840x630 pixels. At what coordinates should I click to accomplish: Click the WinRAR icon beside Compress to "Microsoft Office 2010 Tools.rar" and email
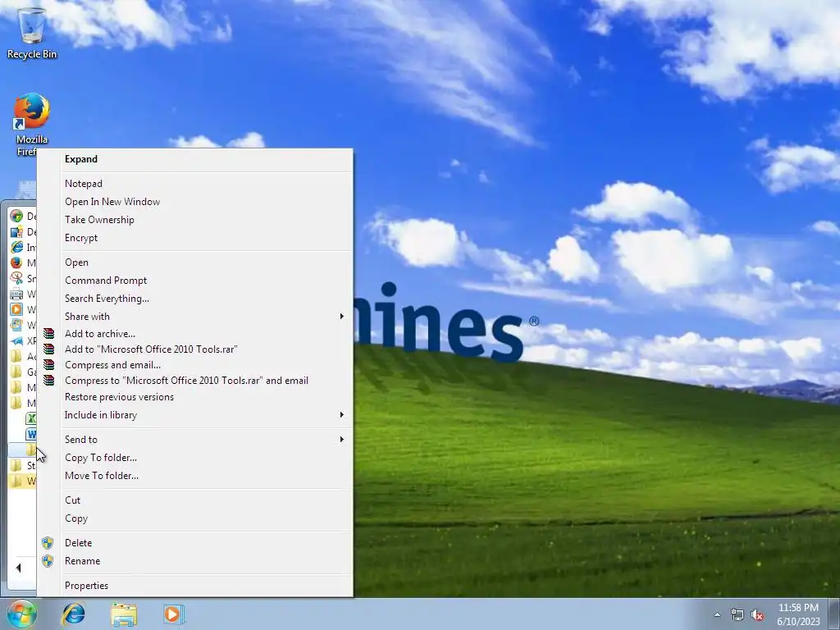[x=48, y=381]
